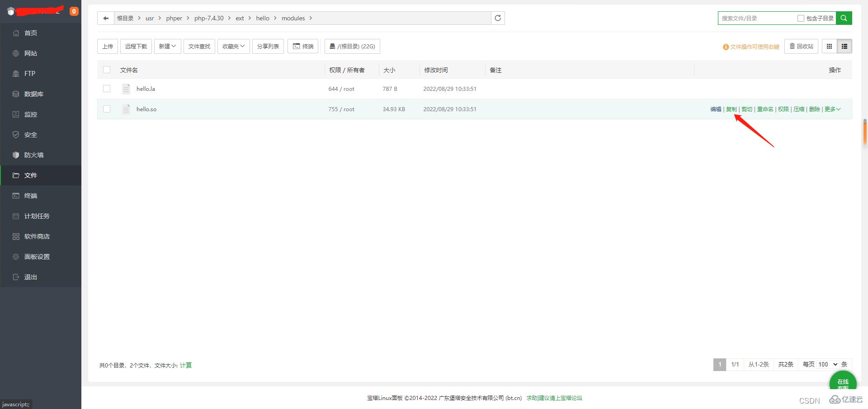Open the 分享列表 button
Viewport: 868px width, 409px height.
[x=268, y=46]
